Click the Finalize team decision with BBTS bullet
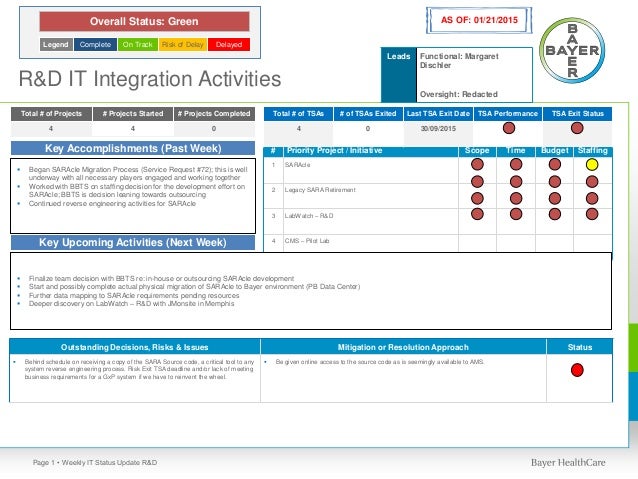638x479 pixels. (x=161, y=278)
